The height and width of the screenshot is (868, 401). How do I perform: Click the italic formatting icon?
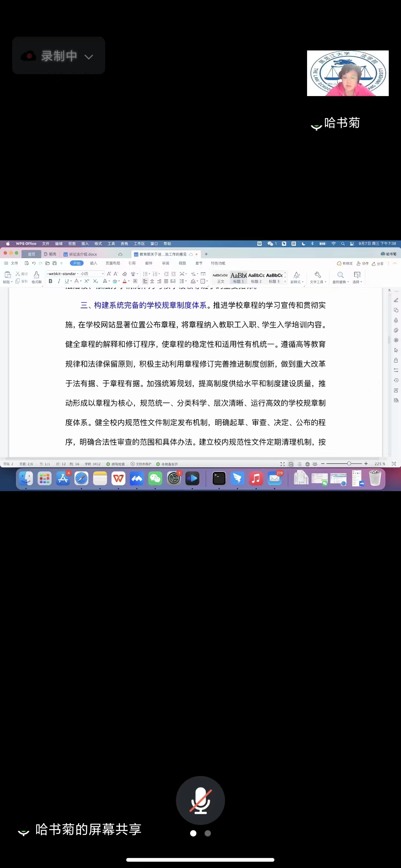point(59,281)
